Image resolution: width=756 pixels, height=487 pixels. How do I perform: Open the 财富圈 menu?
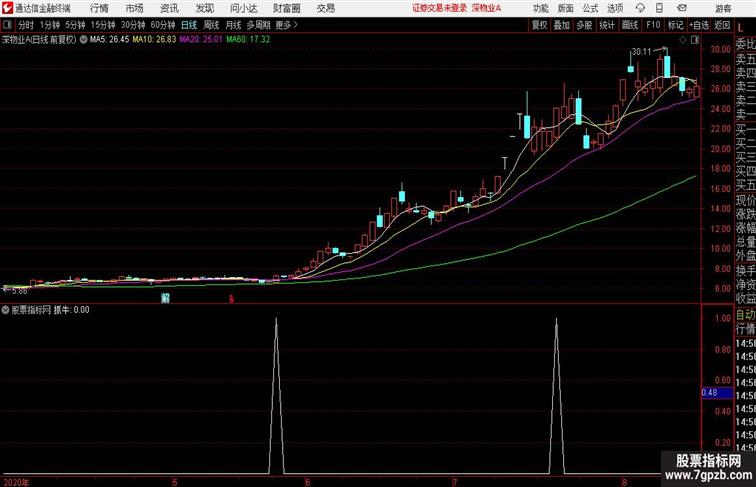tap(286, 8)
